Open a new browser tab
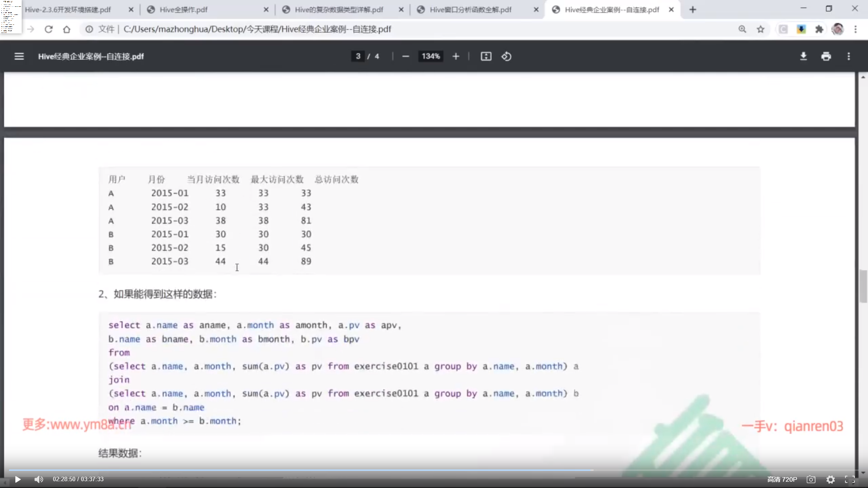Viewport: 868px width, 488px height. [x=693, y=9]
